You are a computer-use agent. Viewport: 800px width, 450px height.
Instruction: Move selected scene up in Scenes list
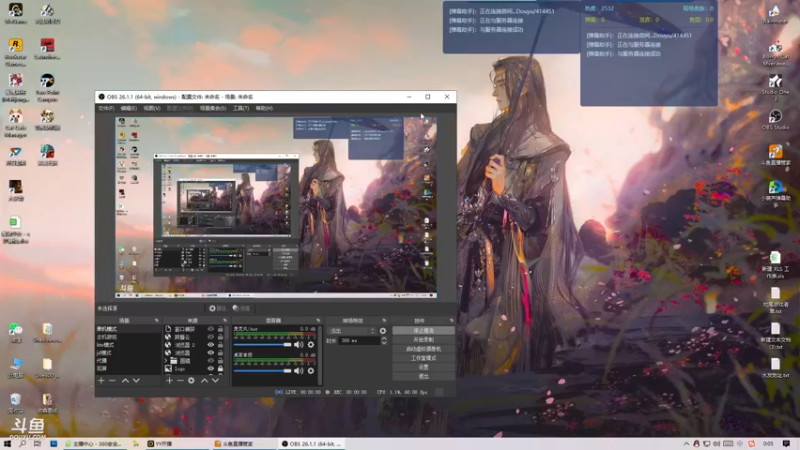tap(125, 381)
